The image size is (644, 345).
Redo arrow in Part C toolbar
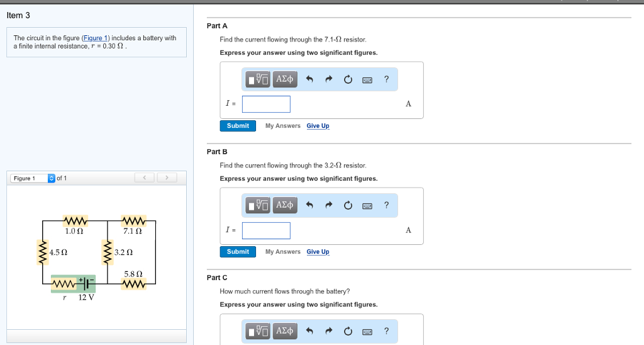(x=328, y=331)
